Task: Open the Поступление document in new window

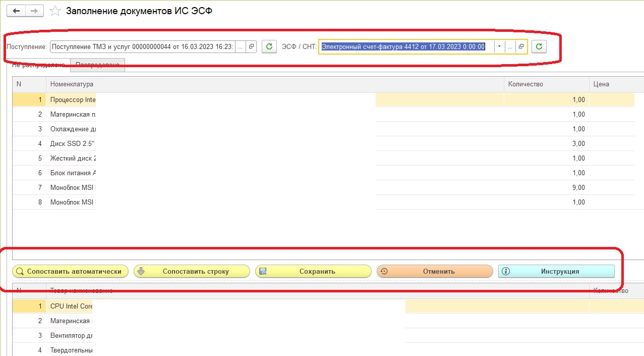Action: (x=252, y=46)
